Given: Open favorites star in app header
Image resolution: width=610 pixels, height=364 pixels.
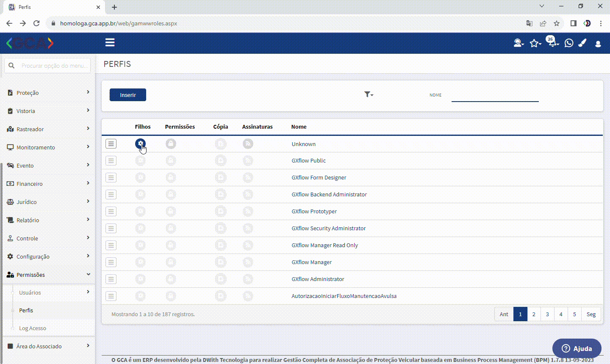Looking at the screenshot, I should (x=535, y=43).
